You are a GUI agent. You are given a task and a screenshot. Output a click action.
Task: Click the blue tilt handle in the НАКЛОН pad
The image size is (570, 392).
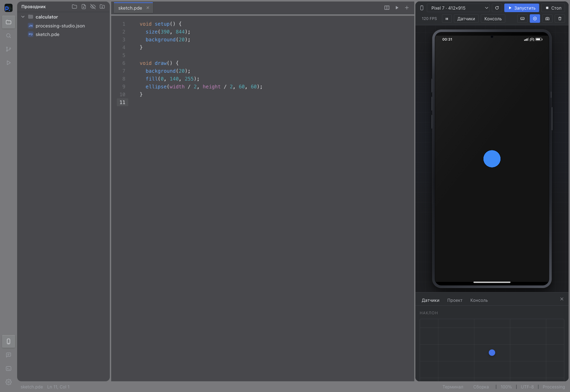pos(492,352)
